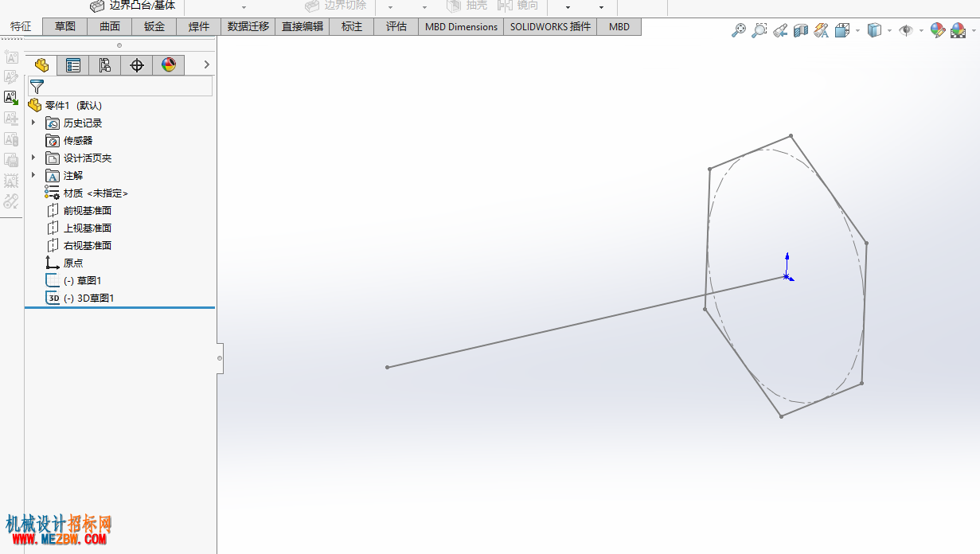Switch to the 焊件 tab

[x=199, y=26]
